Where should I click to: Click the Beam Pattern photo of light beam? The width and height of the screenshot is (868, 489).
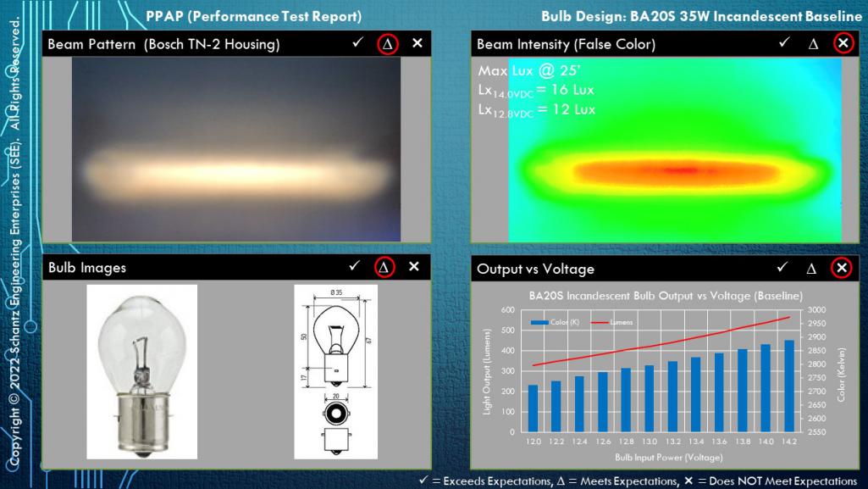coord(235,150)
